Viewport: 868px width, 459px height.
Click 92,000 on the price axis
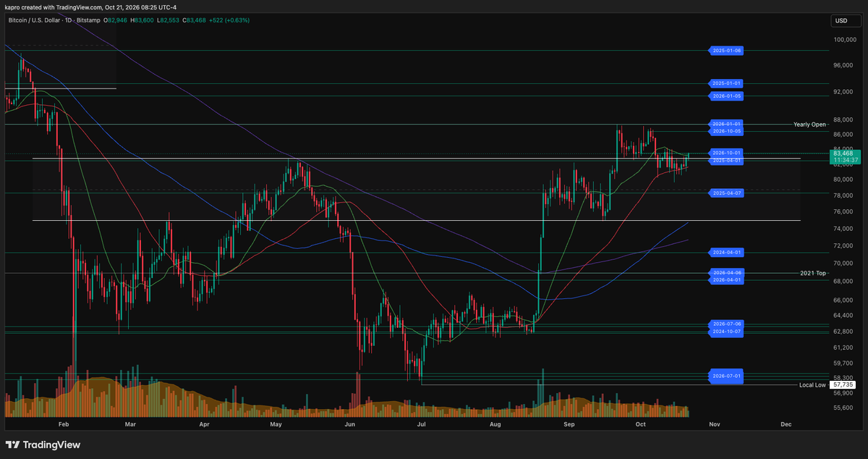coord(843,92)
